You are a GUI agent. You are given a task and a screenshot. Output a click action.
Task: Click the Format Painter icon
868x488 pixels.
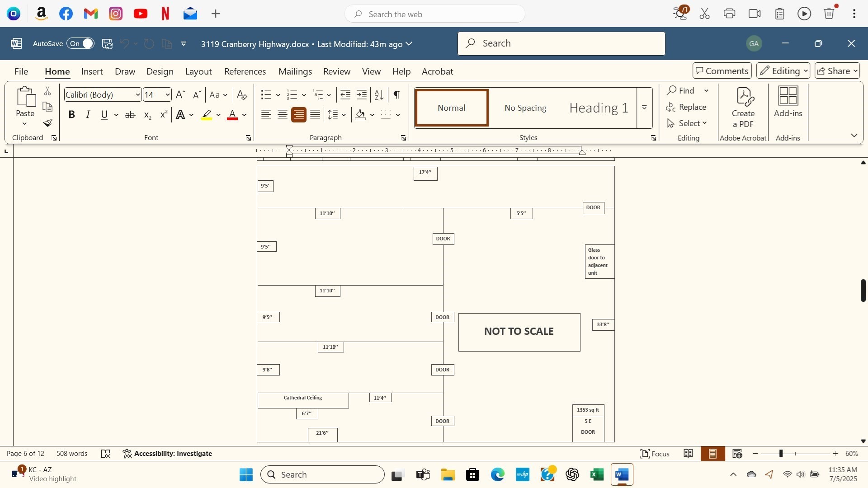(x=48, y=123)
